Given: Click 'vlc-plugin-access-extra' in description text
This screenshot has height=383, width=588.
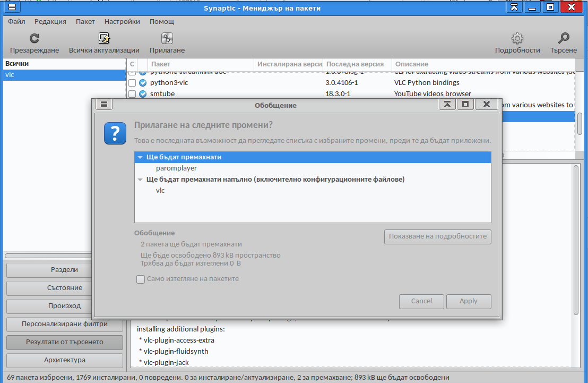Looking at the screenshot, I should [179, 340].
